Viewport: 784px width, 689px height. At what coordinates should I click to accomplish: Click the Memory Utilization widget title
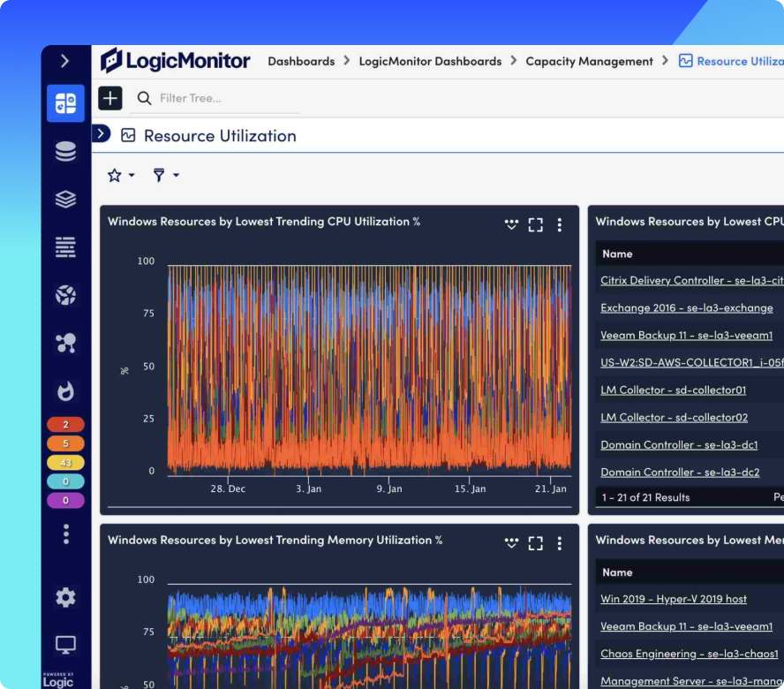point(275,540)
